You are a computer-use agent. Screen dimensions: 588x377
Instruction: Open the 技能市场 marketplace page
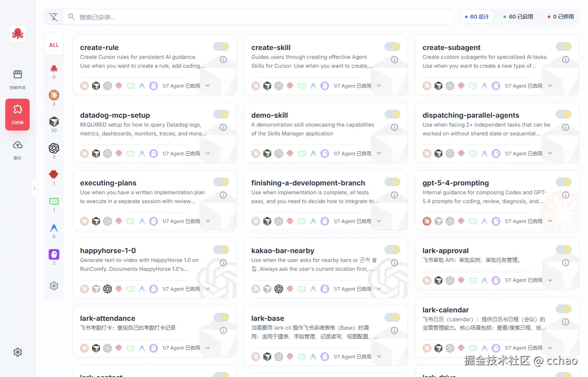point(18,80)
